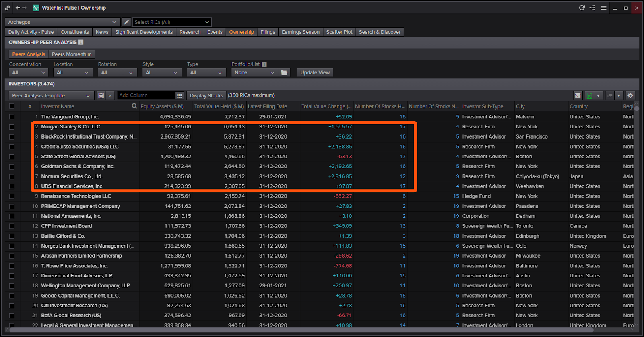Switch to Daily Activity - Pulse tab

pyautogui.click(x=31, y=32)
